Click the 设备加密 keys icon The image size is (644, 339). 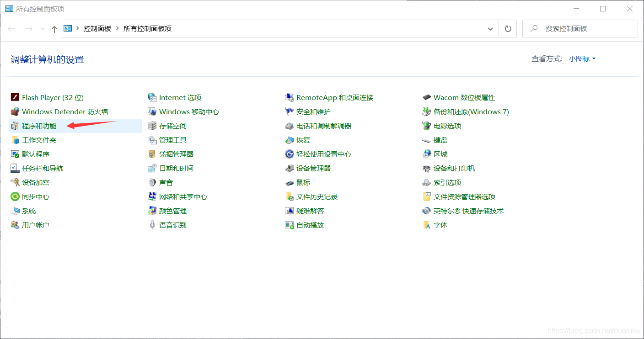15,182
